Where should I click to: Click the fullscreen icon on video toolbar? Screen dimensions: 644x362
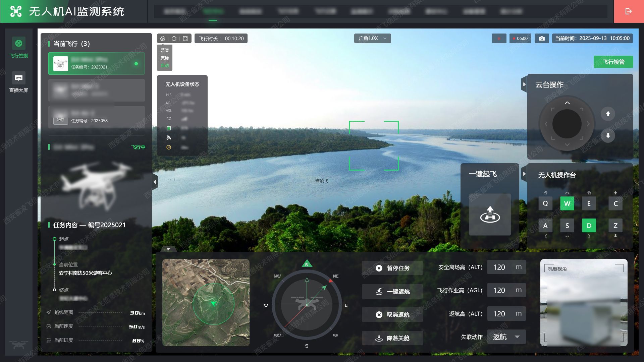pyautogui.click(x=185, y=39)
